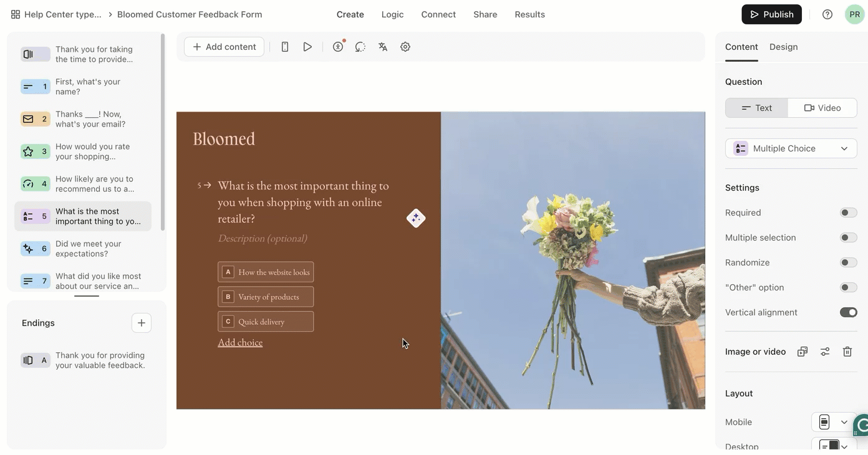This screenshot has width=868, height=455.
Task: Turn on Multiple selection toggle
Action: click(x=848, y=237)
